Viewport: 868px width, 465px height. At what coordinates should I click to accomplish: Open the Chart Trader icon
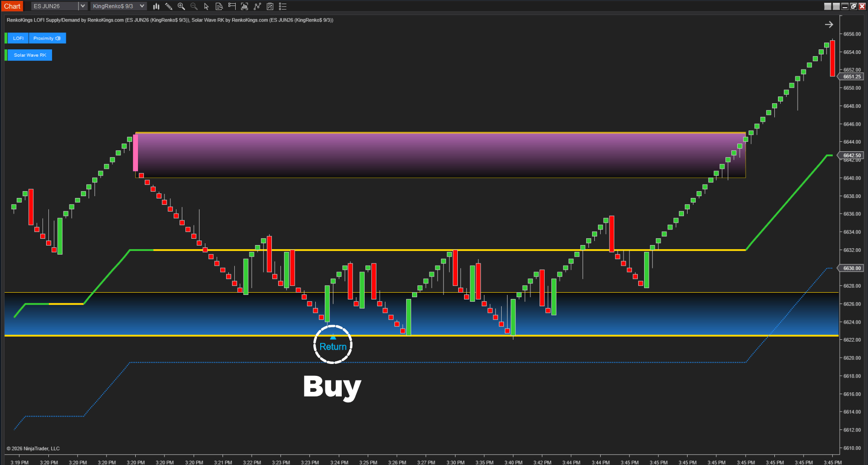tap(232, 6)
